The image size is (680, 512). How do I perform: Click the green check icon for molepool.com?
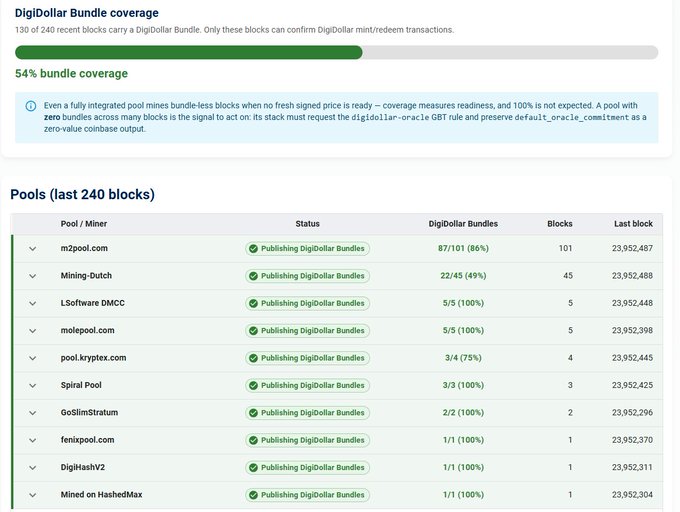[x=253, y=330]
